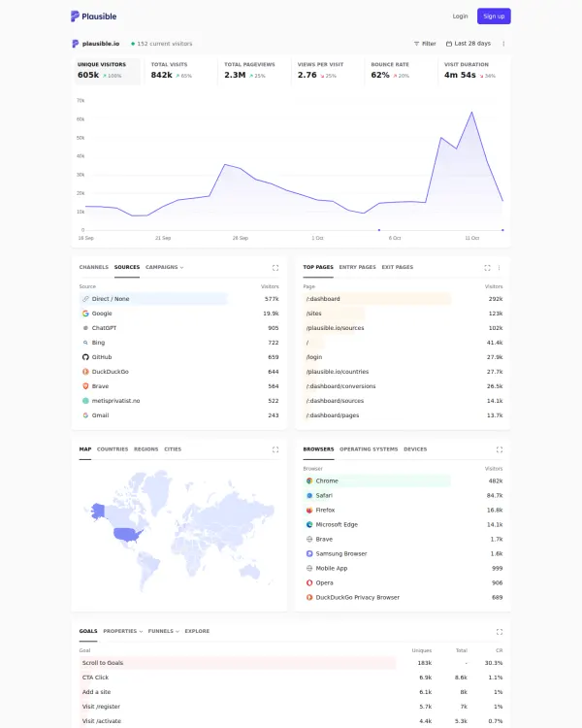Click the Safari browser icon
Image resolution: width=582 pixels, height=728 pixels.
(x=309, y=495)
